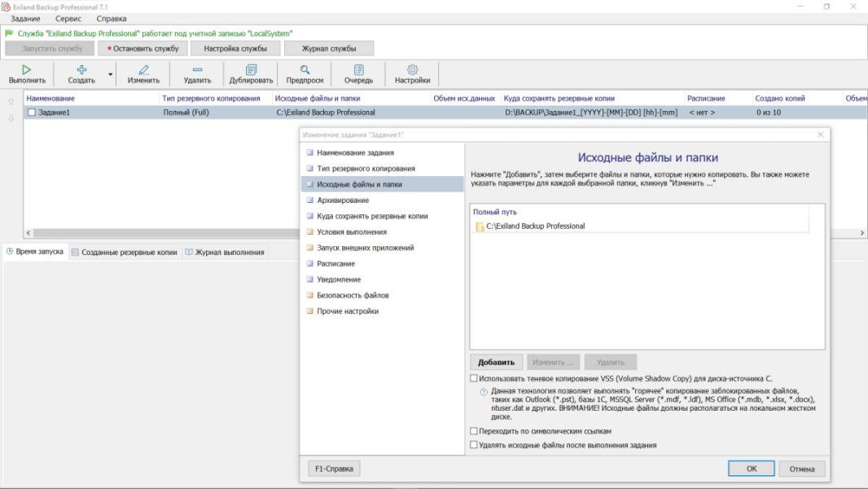Tick the Задание1 row checkbox
The height and width of the screenshot is (489, 868).
[32, 112]
